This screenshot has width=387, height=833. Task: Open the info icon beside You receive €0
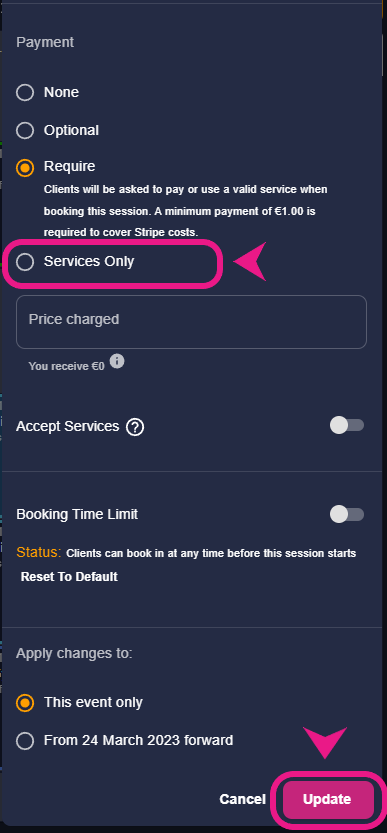(117, 362)
